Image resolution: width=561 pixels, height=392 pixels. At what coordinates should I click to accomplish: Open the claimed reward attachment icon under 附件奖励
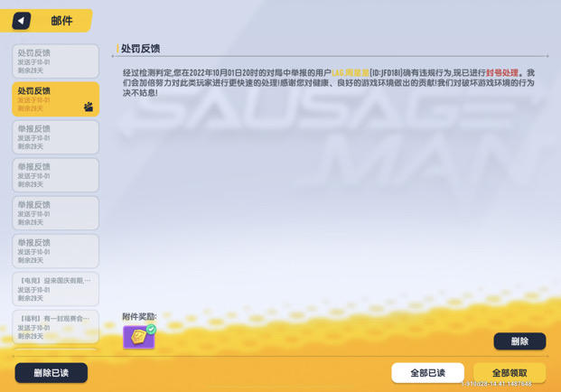coord(139,337)
